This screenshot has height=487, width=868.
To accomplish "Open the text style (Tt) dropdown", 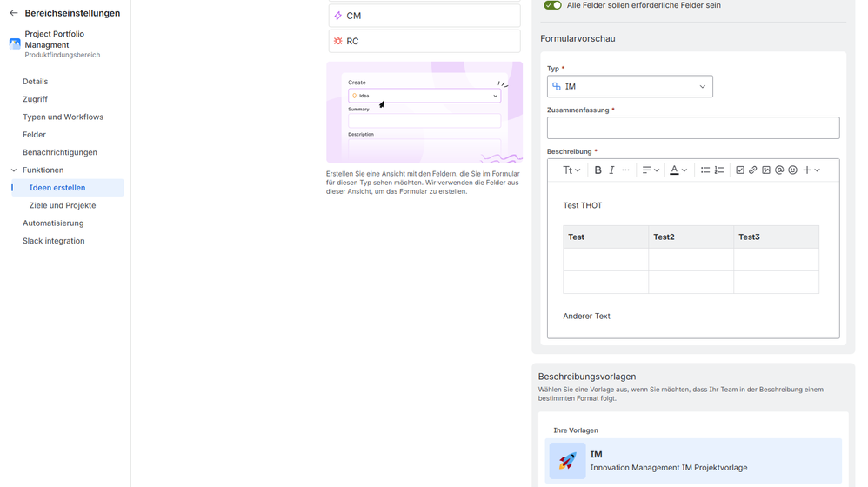I will (571, 170).
